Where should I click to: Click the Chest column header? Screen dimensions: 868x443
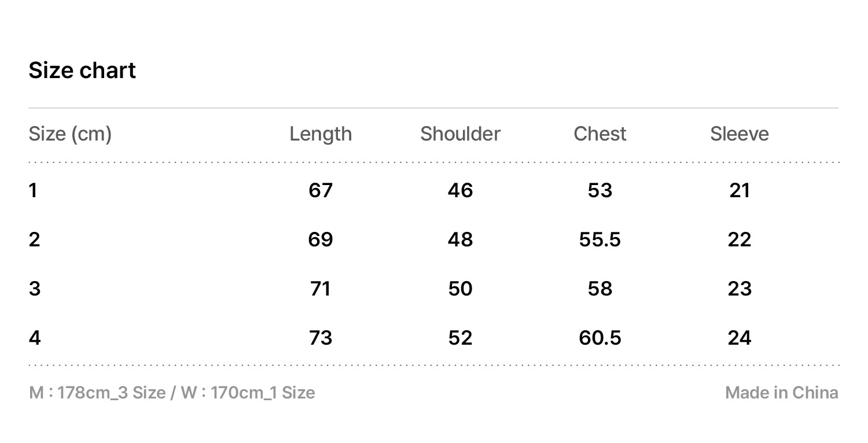pyautogui.click(x=599, y=134)
